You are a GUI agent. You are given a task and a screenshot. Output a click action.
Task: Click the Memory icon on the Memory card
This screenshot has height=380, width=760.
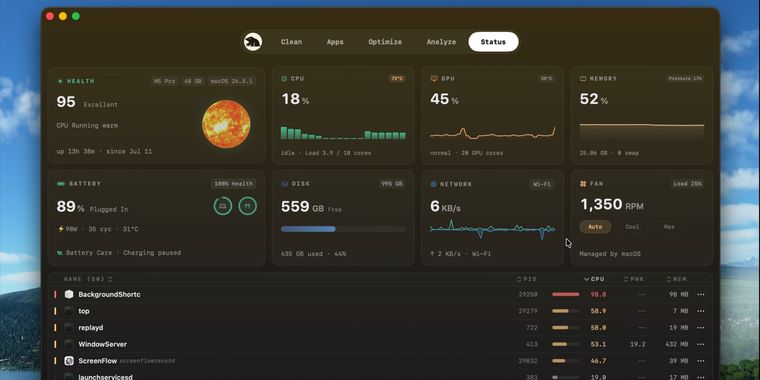click(583, 79)
